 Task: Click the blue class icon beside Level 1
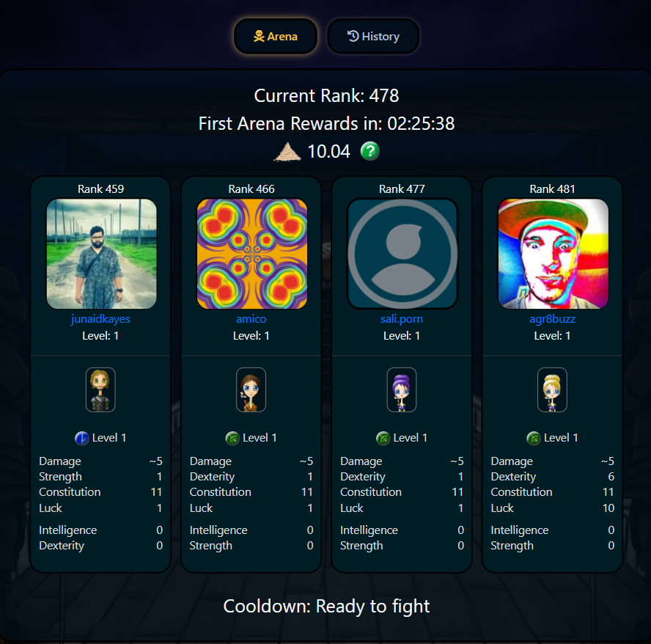(x=82, y=439)
